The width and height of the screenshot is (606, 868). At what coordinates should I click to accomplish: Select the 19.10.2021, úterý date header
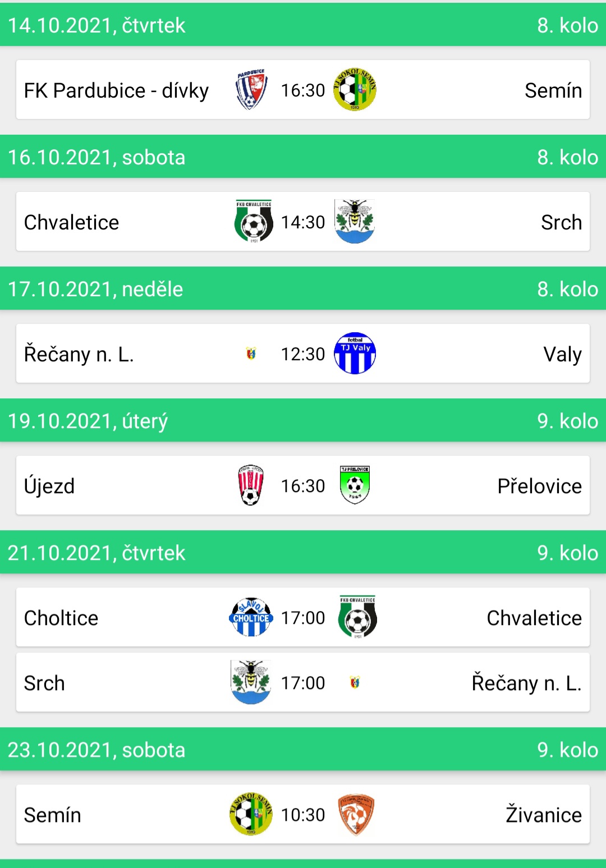click(x=88, y=421)
